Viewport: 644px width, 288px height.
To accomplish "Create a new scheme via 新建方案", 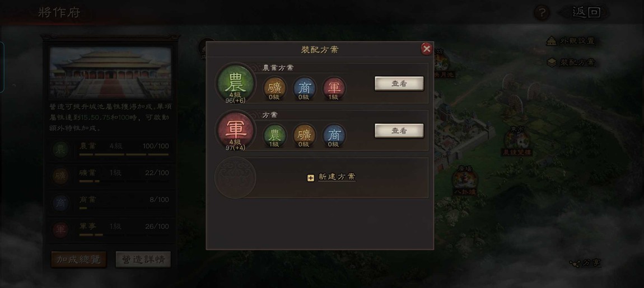I will click(332, 177).
